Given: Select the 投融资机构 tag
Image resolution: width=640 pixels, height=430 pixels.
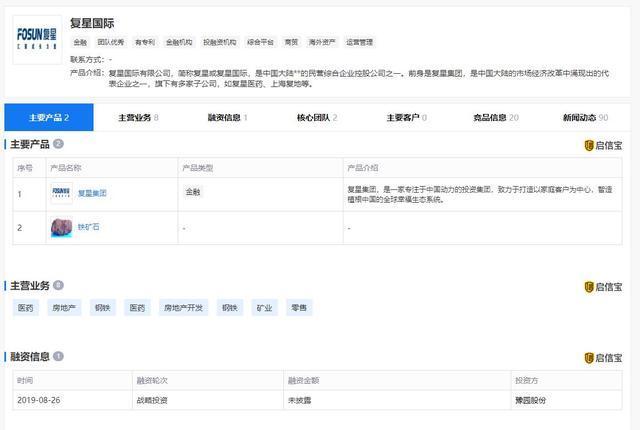Looking at the screenshot, I should coord(220,42).
